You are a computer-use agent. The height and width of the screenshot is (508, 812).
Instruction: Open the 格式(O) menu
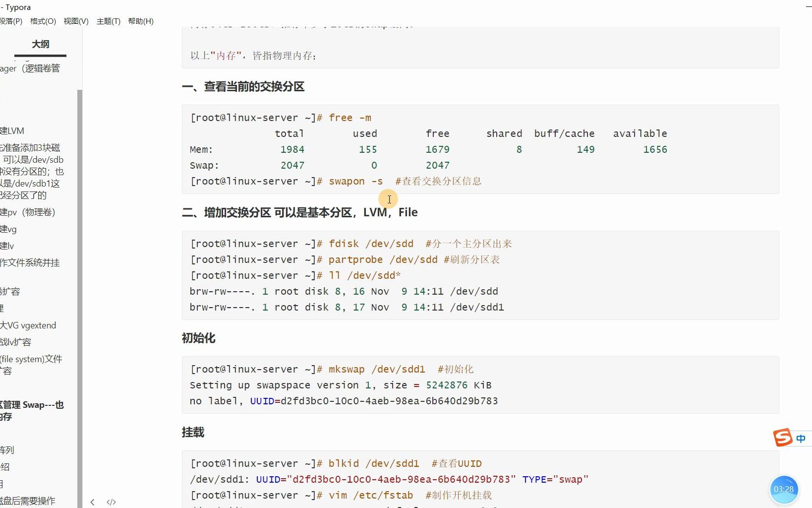[43, 21]
